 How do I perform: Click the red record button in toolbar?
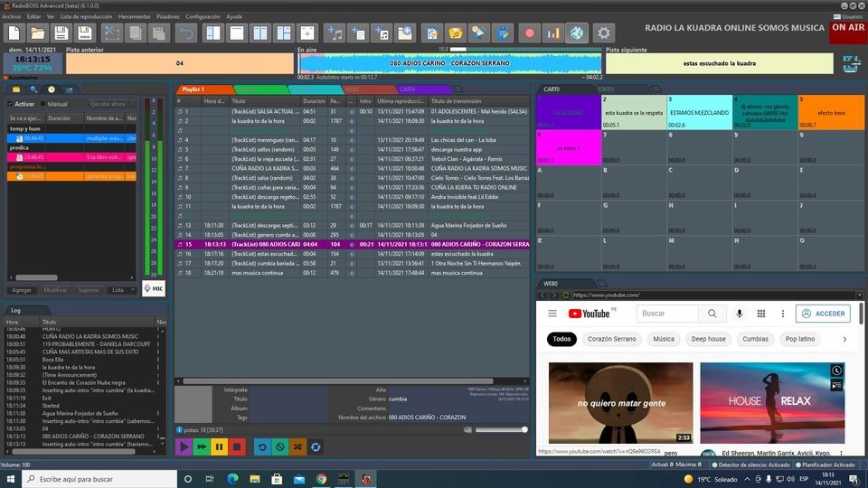[530, 33]
